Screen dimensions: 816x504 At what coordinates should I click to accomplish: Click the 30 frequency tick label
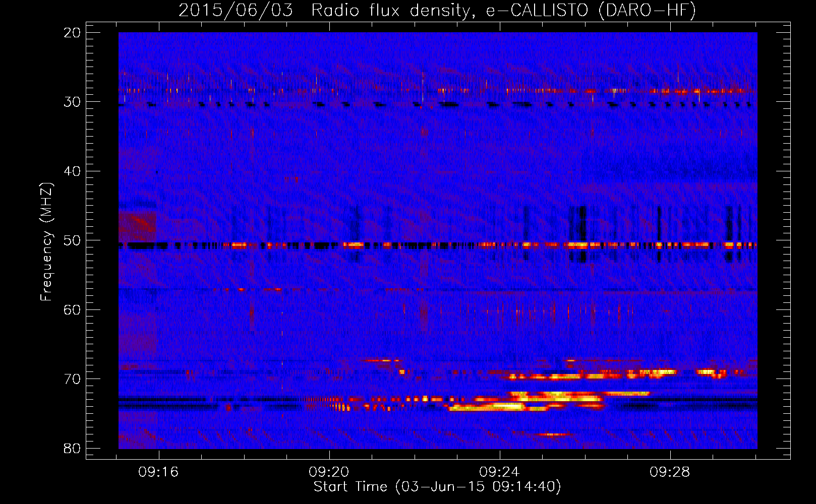(x=72, y=102)
